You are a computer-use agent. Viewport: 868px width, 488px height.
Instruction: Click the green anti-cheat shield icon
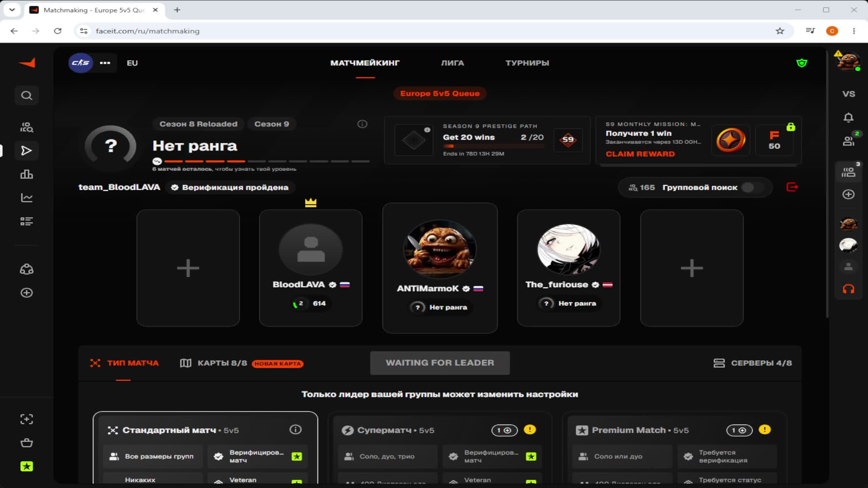click(802, 63)
